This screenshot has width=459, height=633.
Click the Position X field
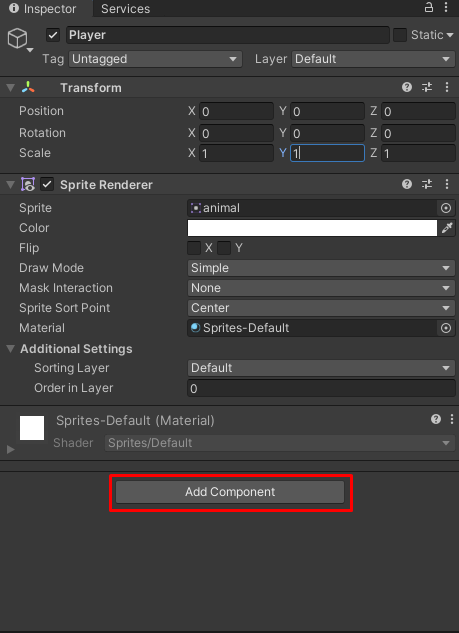pyautogui.click(x=237, y=111)
